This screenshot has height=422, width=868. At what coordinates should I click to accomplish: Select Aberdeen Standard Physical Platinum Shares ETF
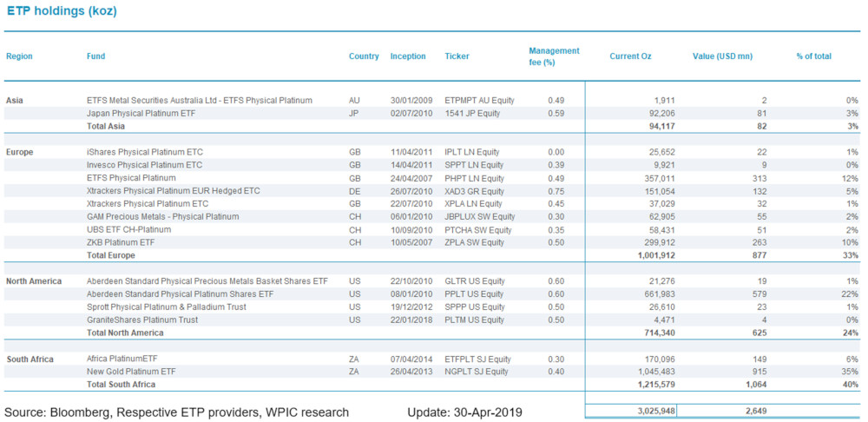[180, 294]
